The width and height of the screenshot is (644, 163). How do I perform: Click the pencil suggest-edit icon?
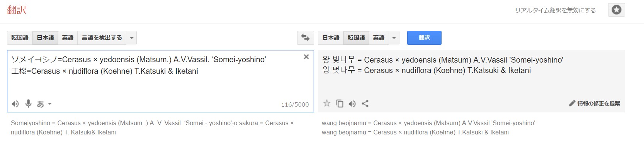(572, 103)
